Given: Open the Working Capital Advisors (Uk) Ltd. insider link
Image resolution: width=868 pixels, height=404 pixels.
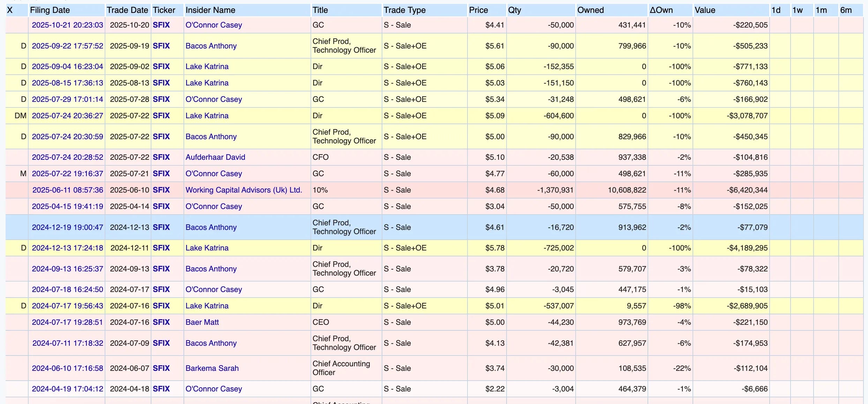Looking at the screenshot, I should tap(244, 190).
